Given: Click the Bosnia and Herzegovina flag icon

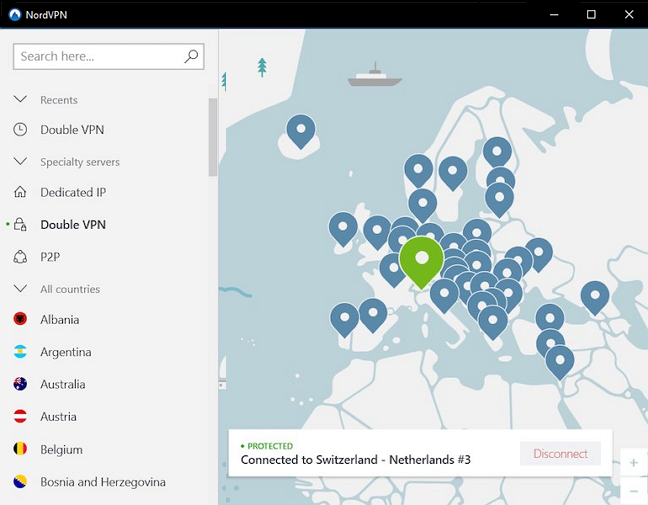Looking at the screenshot, I should pyautogui.click(x=20, y=481).
